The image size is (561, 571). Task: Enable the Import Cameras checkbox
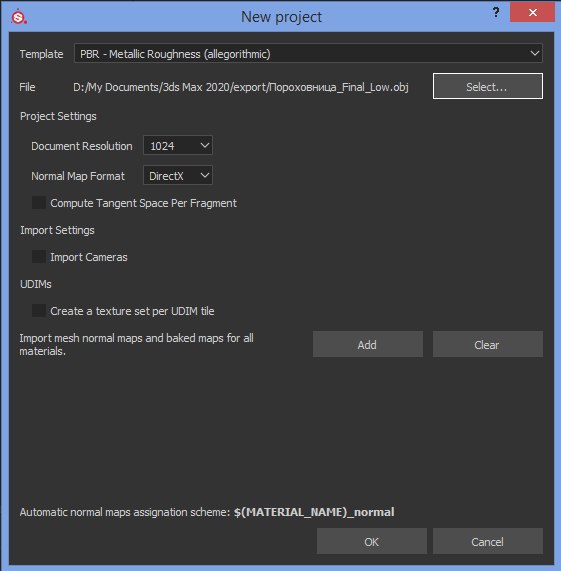[39, 257]
